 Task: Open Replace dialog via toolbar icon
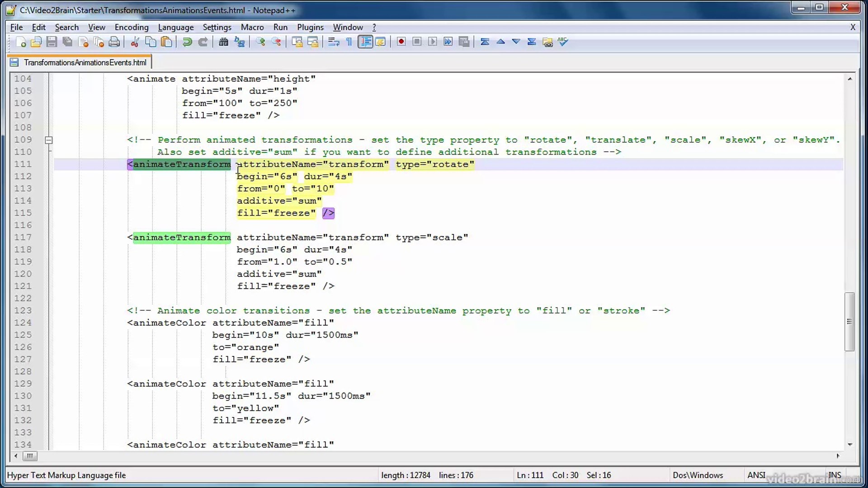point(239,42)
